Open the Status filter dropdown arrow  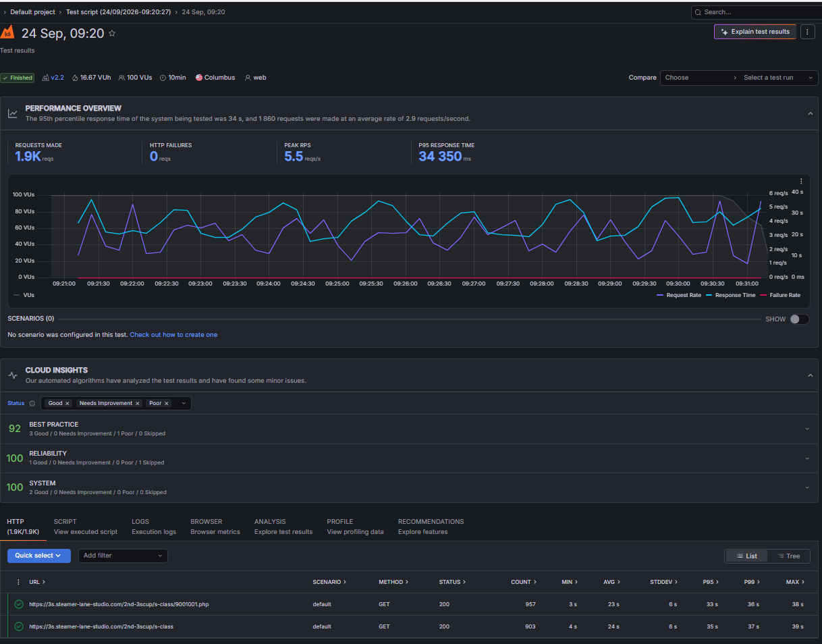click(184, 404)
